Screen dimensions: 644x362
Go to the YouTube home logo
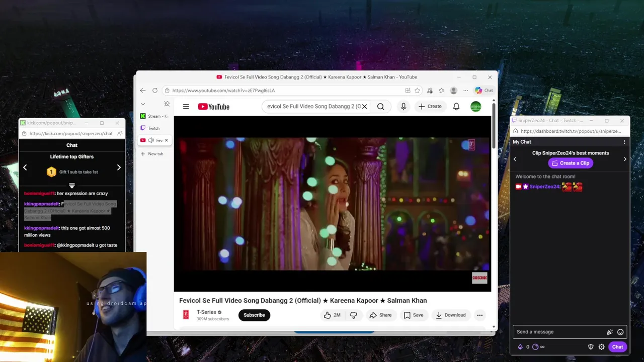tap(213, 107)
